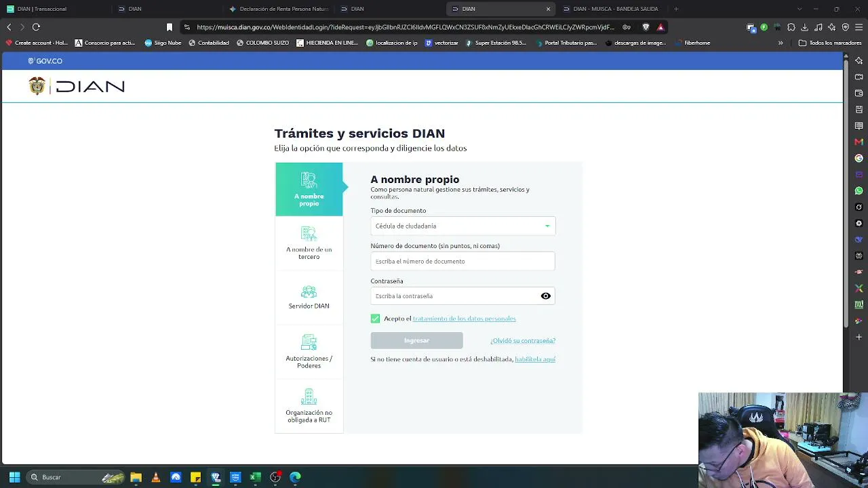This screenshot has height=488, width=868.
Task: Open the 'localizacion de ip' bookmark
Action: pyautogui.click(x=392, y=43)
